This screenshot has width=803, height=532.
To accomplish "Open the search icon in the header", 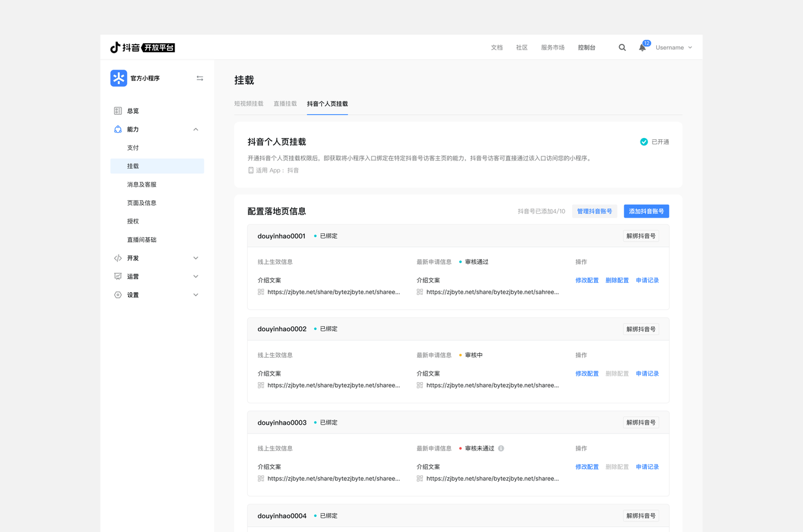I will coord(622,48).
